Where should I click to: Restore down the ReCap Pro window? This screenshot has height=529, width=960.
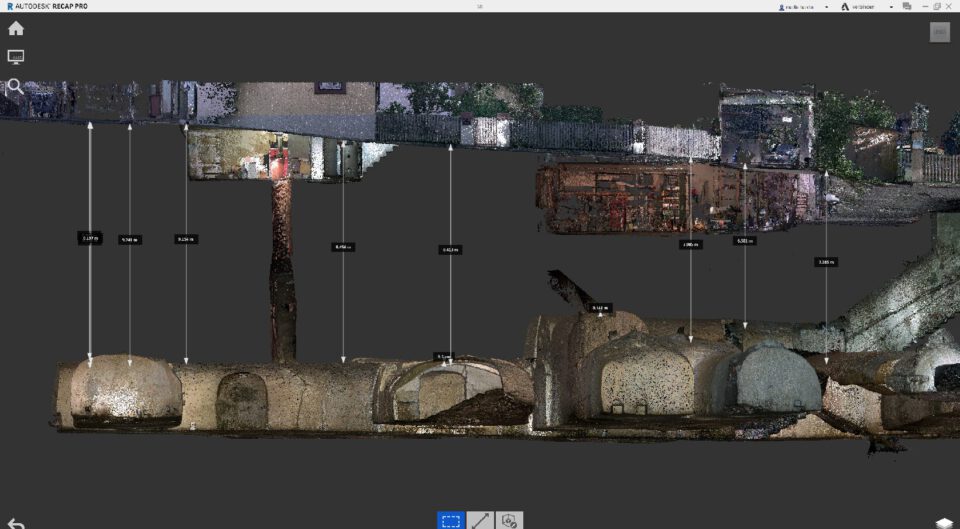937,6
